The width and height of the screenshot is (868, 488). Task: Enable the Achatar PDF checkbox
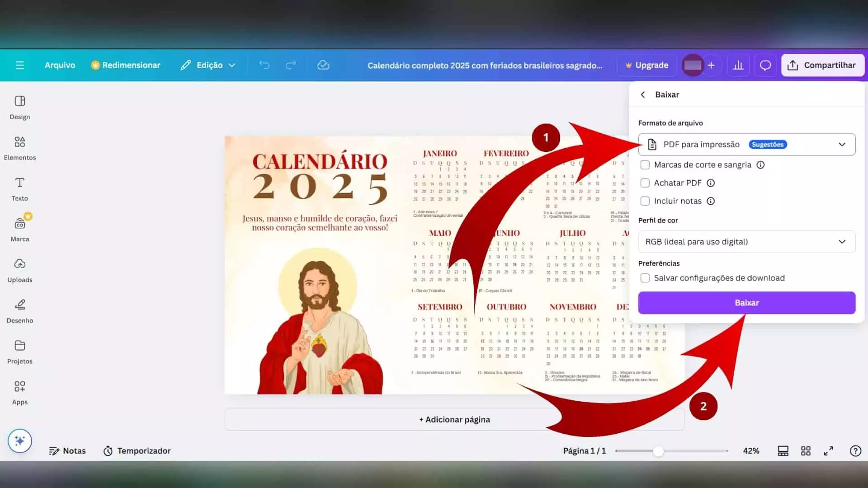point(645,183)
